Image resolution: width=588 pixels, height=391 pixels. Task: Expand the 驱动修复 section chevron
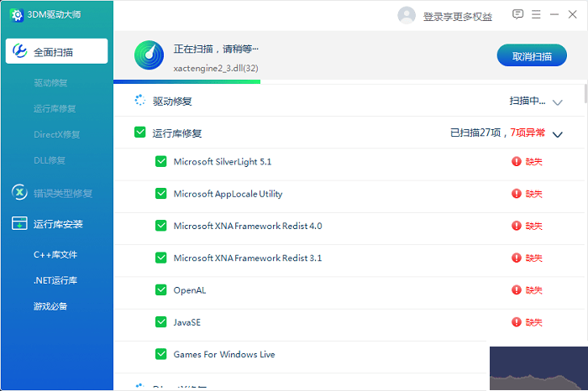tap(557, 102)
